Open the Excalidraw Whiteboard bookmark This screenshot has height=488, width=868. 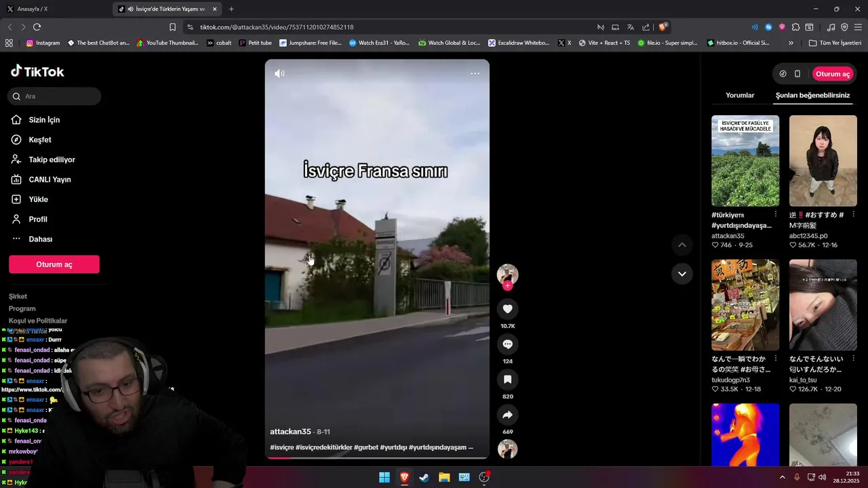[x=519, y=43]
